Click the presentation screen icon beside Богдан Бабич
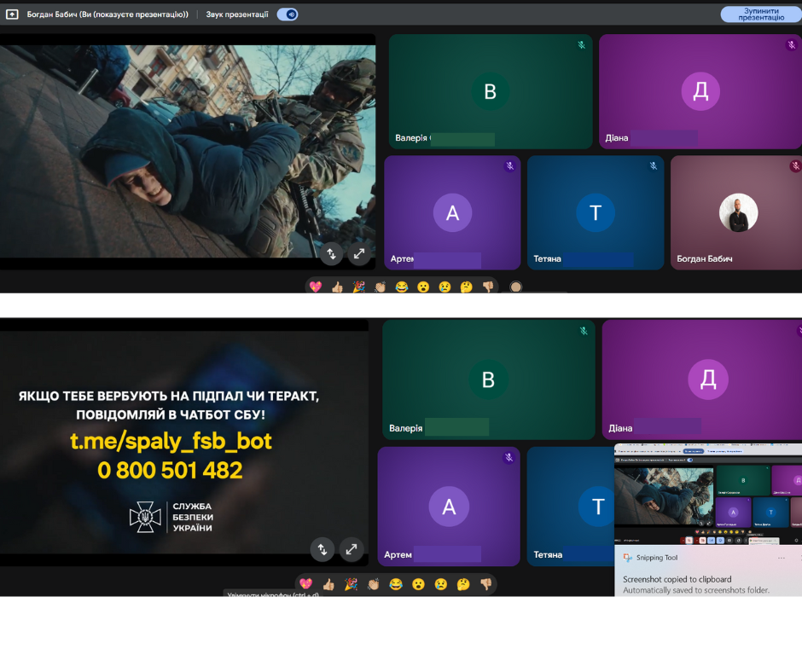Image resolution: width=802 pixels, height=672 pixels. pyautogui.click(x=13, y=14)
